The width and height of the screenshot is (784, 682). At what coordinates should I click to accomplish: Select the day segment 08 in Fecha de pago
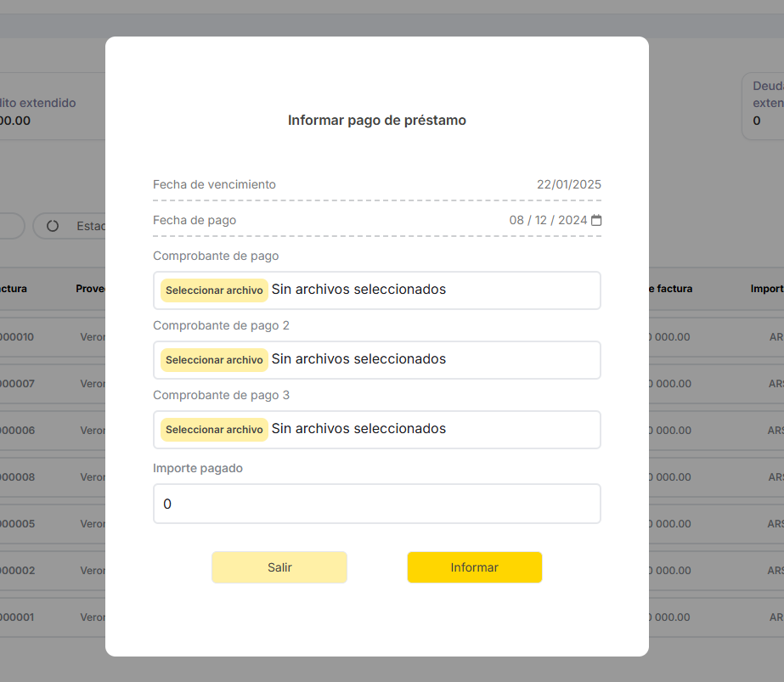coord(516,221)
